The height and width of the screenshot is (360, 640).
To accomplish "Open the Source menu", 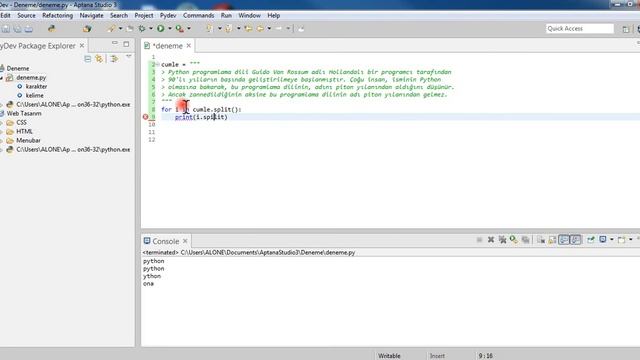I will pos(27,16).
